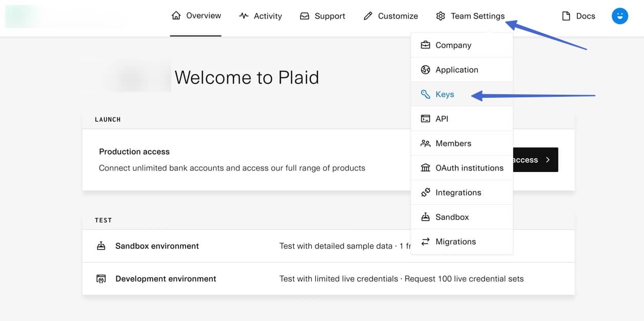Click the Welcome to Plaid heading
This screenshot has height=321, width=644.
click(247, 77)
